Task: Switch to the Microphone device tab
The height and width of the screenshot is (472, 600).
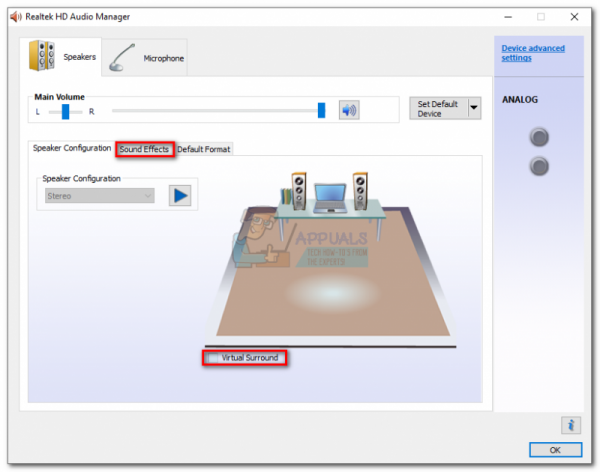Action: click(x=145, y=58)
